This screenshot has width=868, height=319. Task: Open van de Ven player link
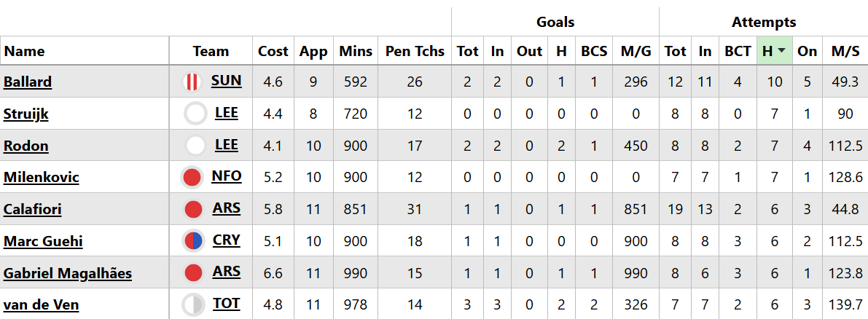pyautogui.click(x=41, y=305)
